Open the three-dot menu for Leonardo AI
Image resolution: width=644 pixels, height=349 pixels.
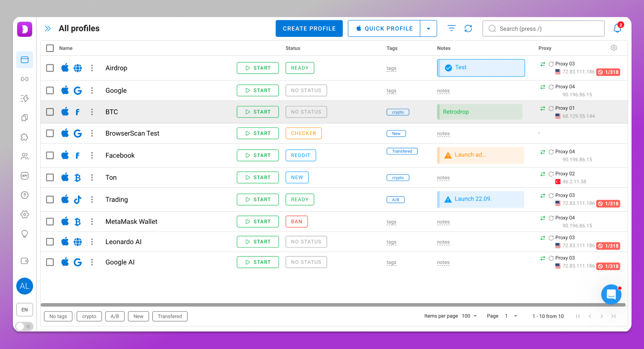[x=92, y=242]
